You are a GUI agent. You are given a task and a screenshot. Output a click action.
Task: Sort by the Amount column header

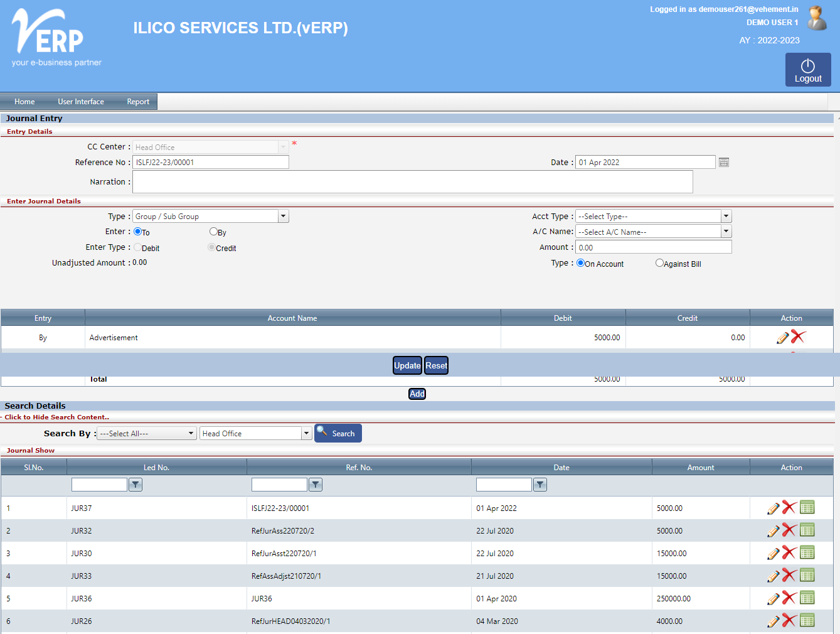click(x=701, y=468)
